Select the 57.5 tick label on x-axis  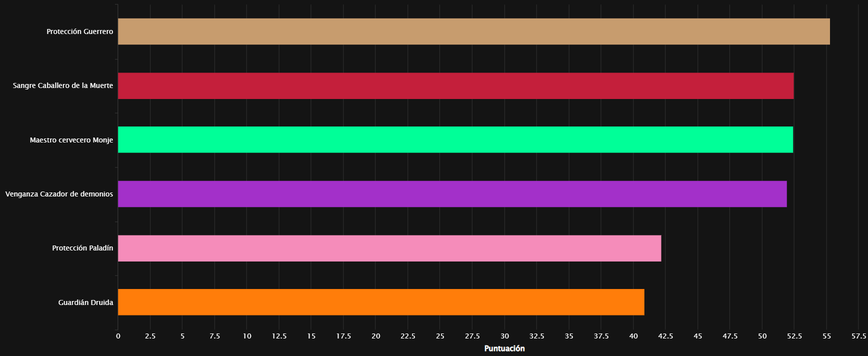858,336
